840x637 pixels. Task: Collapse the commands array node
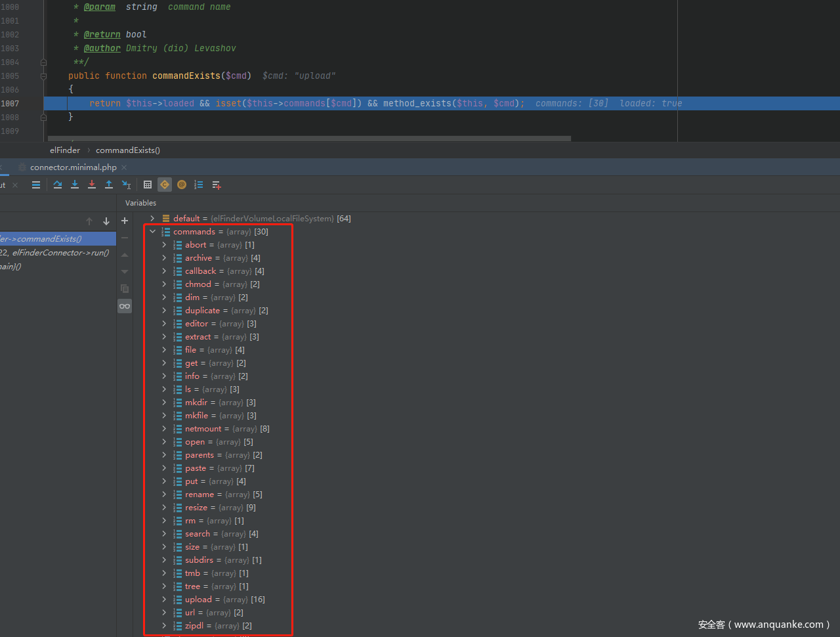coord(152,232)
